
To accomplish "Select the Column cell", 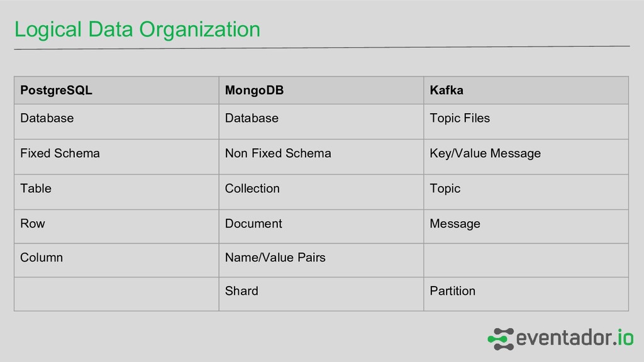I will pyautogui.click(x=42, y=258).
